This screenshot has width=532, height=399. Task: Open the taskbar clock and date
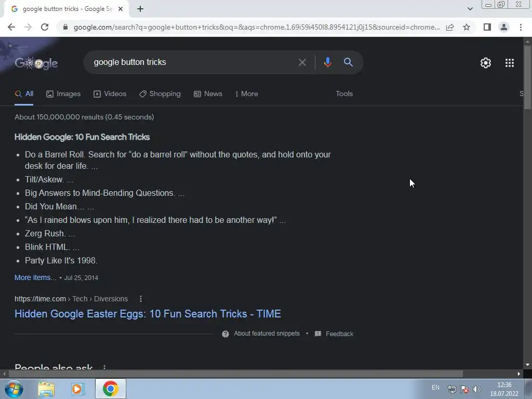504,389
